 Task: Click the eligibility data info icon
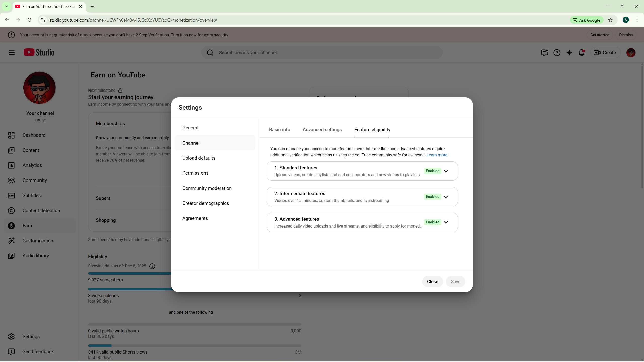click(152, 266)
